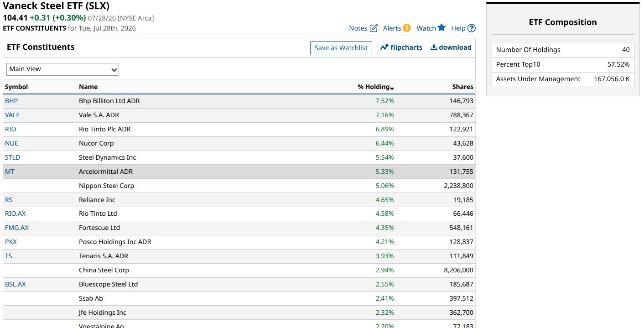Select the highlighted MT Arcelormittal row
This screenshot has width=644, height=328.
coord(239,172)
